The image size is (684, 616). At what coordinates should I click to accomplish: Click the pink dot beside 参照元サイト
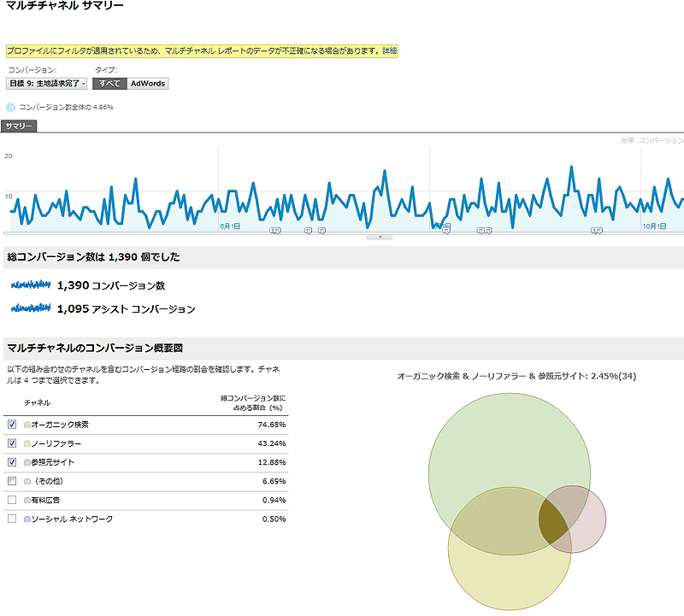coord(27,462)
